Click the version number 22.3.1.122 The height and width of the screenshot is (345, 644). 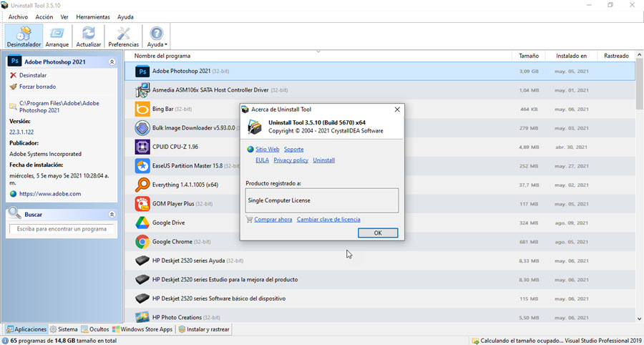[21, 132]
